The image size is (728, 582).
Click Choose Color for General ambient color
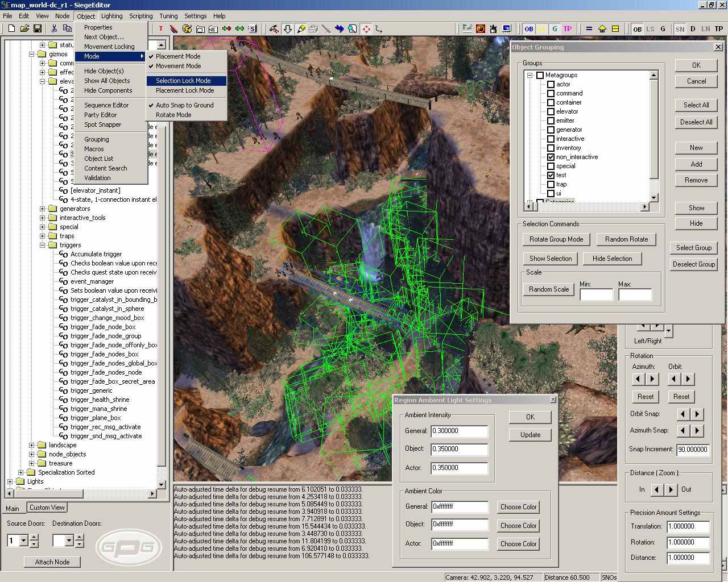(x=518, y=507)
